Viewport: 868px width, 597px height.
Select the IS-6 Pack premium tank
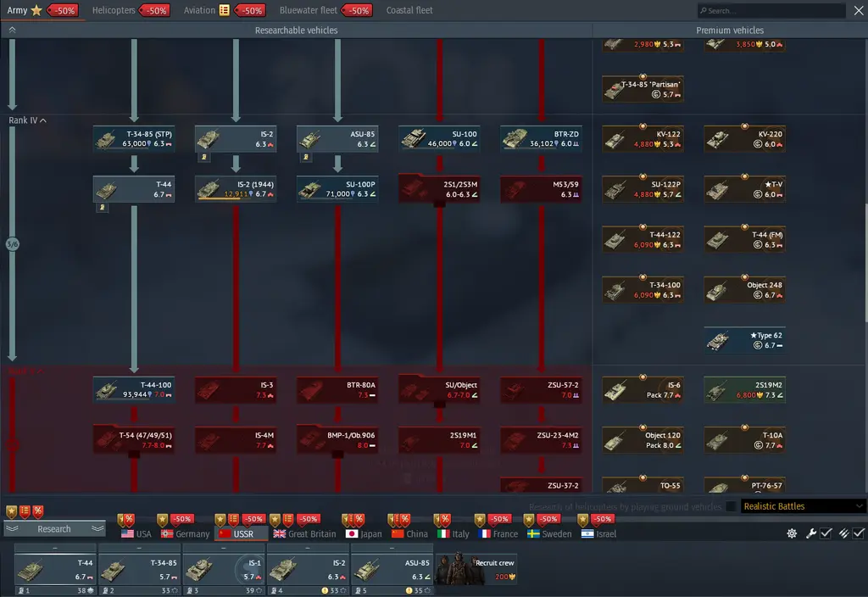(x=617, y=390)
